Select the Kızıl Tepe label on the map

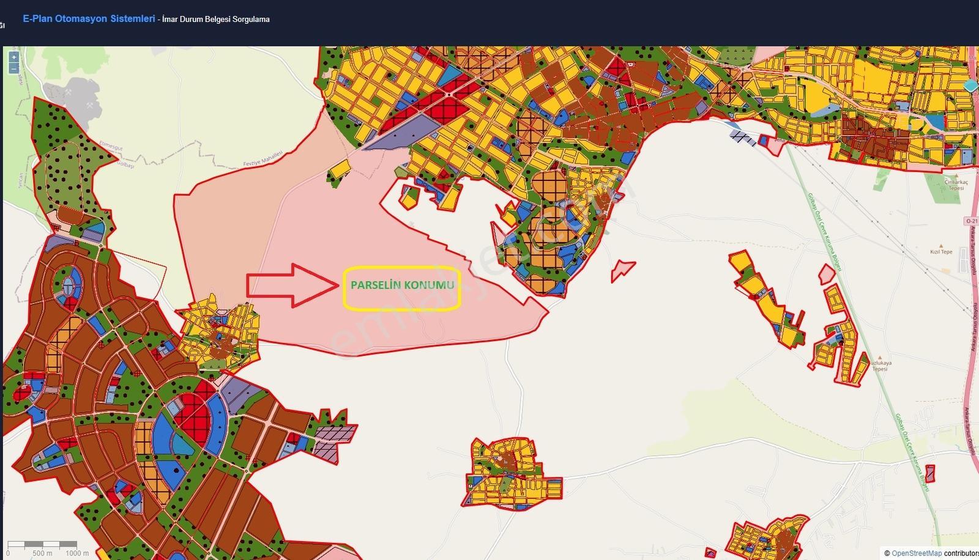pyautogui.click(x=941, y=252)
